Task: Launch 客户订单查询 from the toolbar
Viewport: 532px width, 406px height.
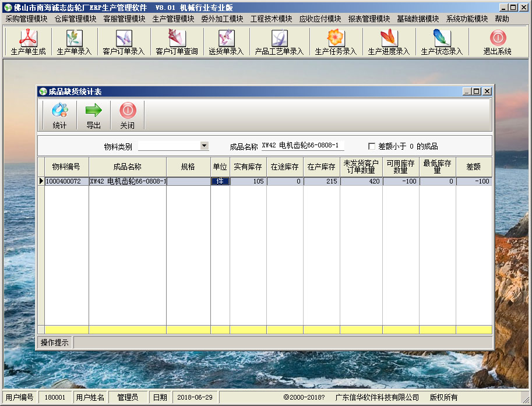Action: [176, 41]
